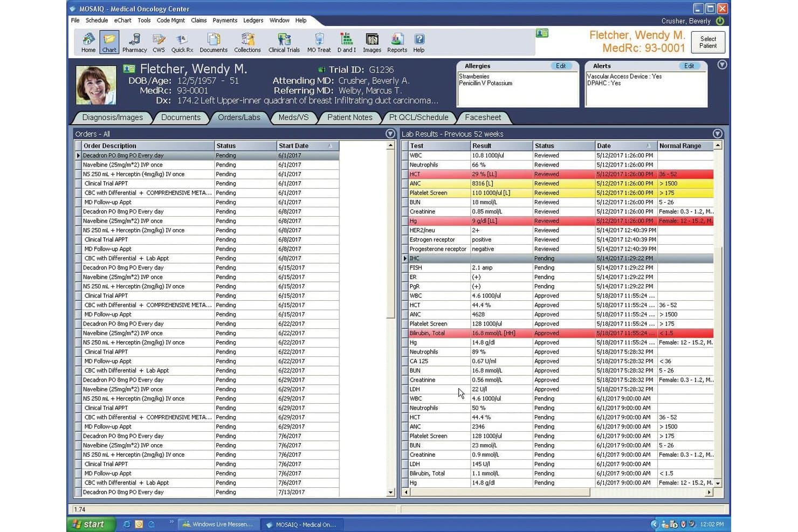Click the row selector of the IHC lab result
The image size is (798, 532).
pyautogui.click(x=405, y=259)
